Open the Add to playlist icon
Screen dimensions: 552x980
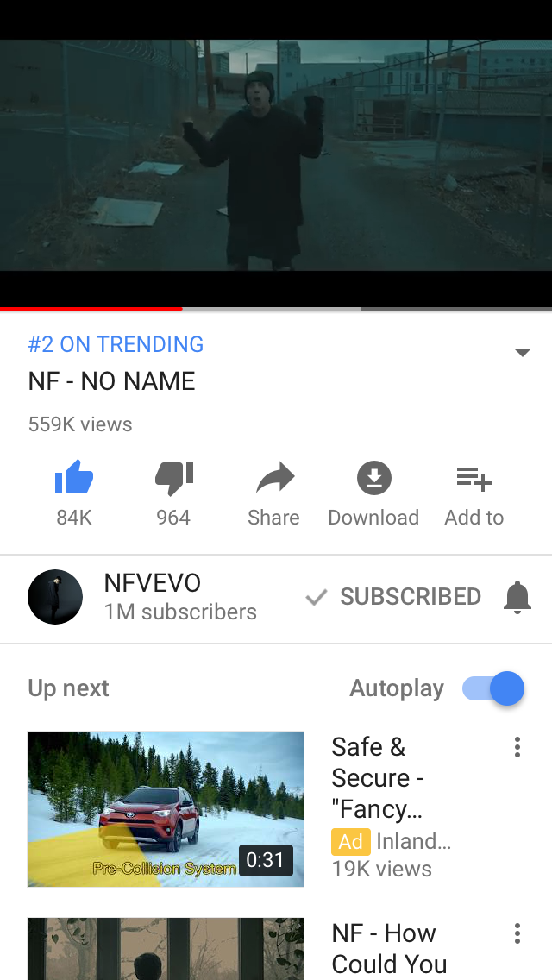[x=474, y=478]
